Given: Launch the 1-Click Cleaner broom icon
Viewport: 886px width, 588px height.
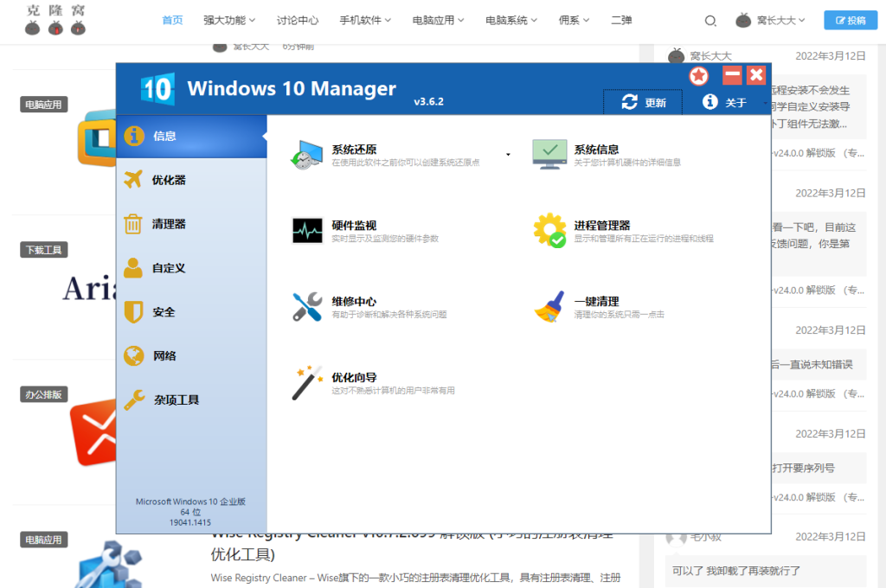Looking at the screenshot, I should click(549, 307).
